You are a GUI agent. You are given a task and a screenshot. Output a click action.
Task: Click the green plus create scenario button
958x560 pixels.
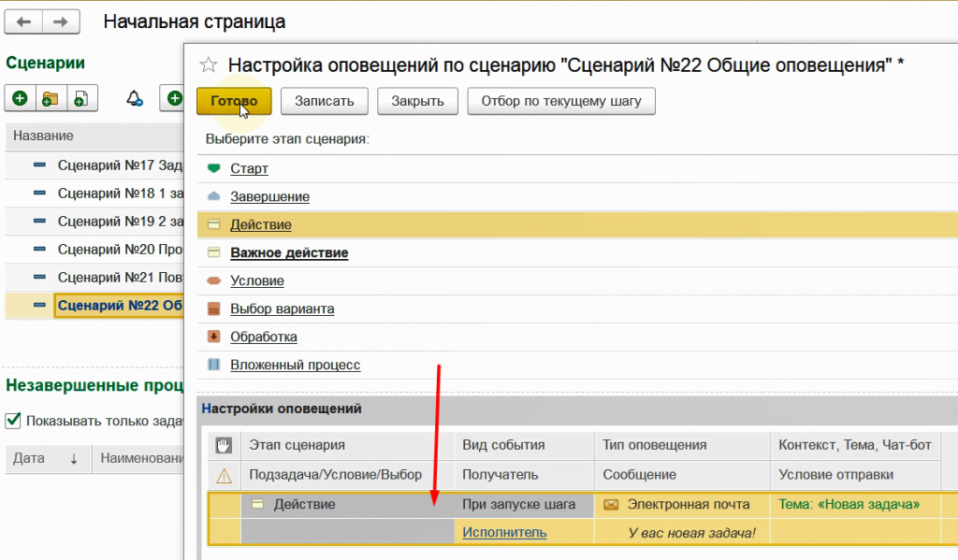20,98
